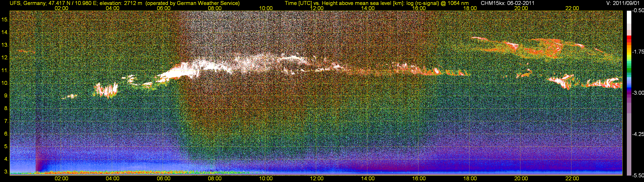The height and width of the screenshot is (182, 644).
Task: Click the '13.' height axis label
Action: (5, 45)
